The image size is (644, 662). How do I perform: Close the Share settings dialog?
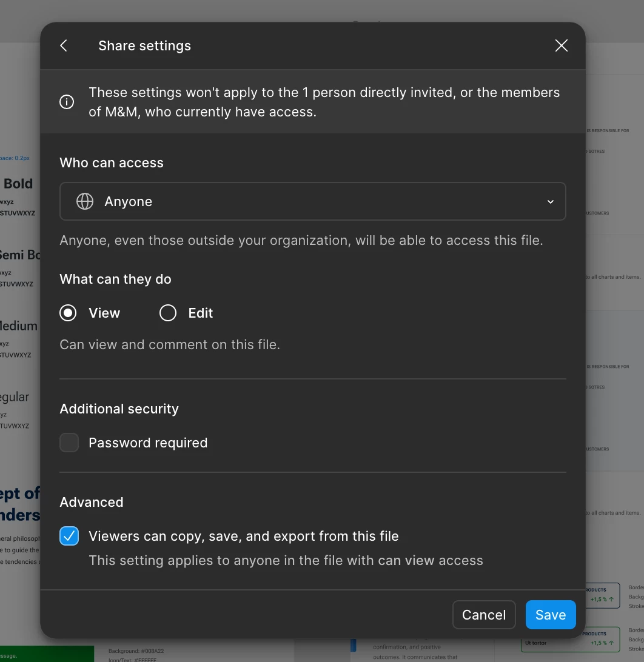[562, 45]
